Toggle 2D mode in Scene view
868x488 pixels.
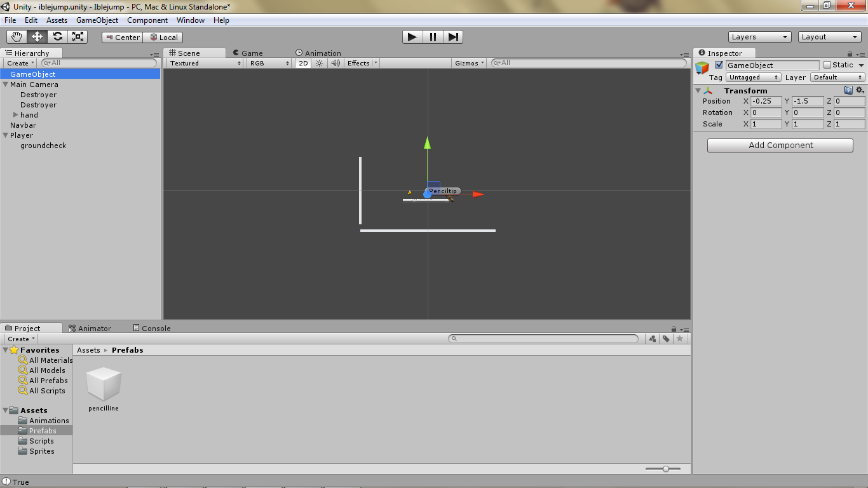coord(303,63)
